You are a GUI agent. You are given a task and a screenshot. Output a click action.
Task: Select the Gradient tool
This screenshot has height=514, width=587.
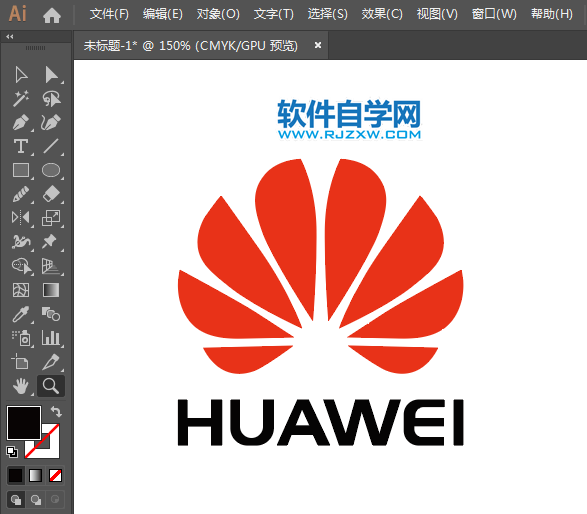pyautogui.click(x=51, y=290)
